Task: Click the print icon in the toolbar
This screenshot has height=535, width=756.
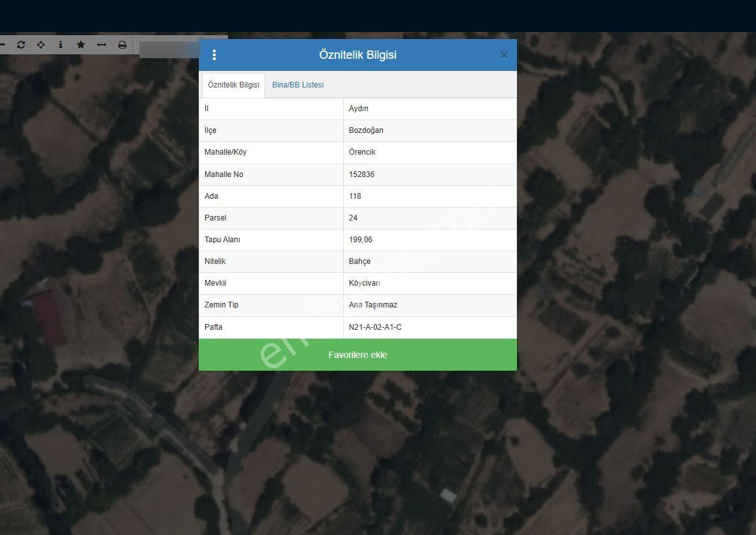Action: pos(123,45)
